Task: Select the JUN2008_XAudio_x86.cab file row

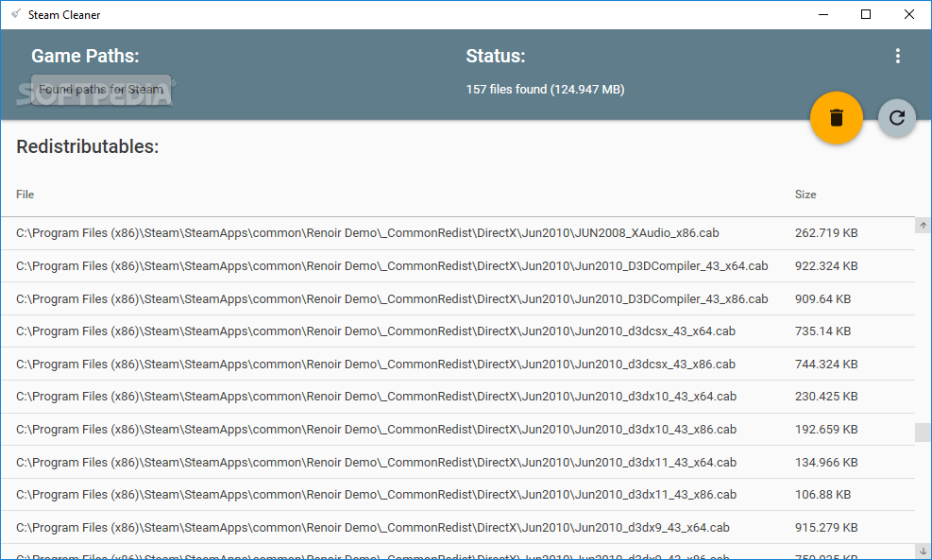Action: point(378,232)
